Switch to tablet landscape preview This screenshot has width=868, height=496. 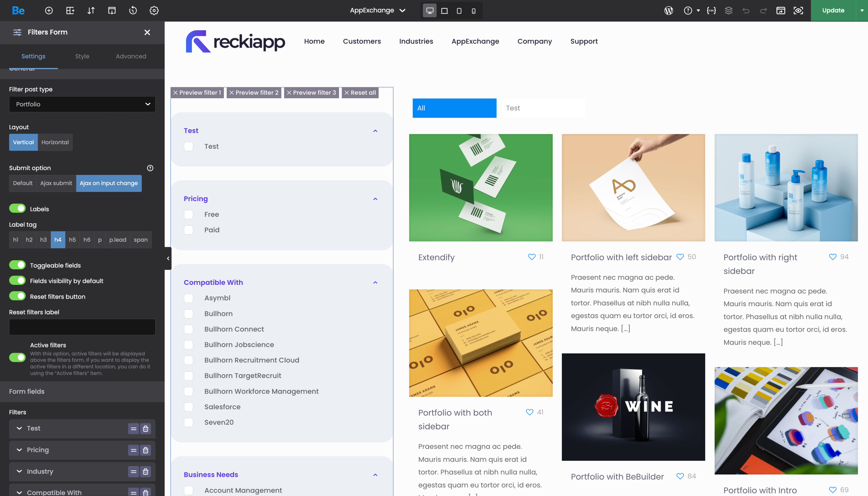pyautogui.click(x=444, y=11)
